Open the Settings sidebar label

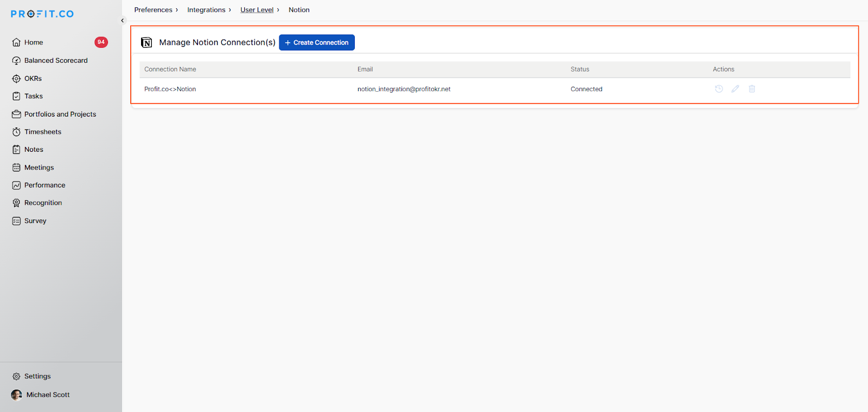tap(37, 376)
